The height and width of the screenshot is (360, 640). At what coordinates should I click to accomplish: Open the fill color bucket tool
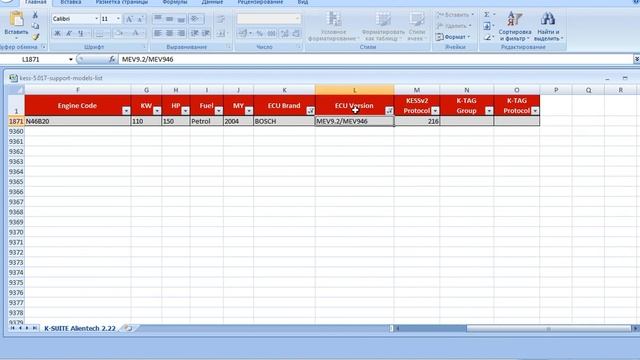[119, 33]
